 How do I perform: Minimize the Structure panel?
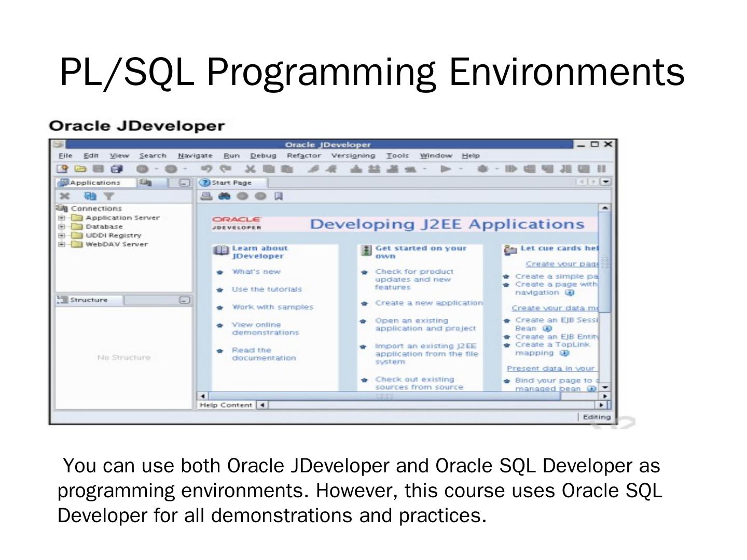click(x=185, y=300)
